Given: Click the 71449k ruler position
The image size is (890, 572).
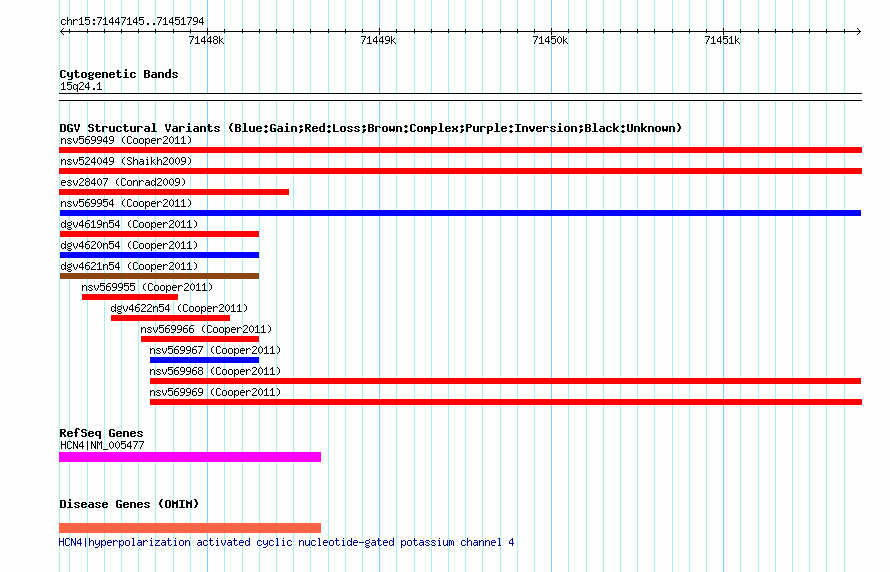Looking at the screenshot, I should point(379,40).
